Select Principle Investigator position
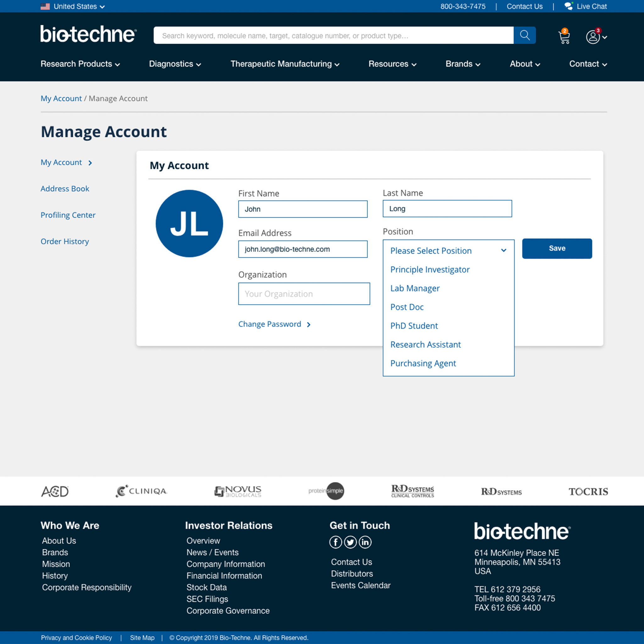The image size is (644, 644). pyautogui.click(x=430, y=269)
